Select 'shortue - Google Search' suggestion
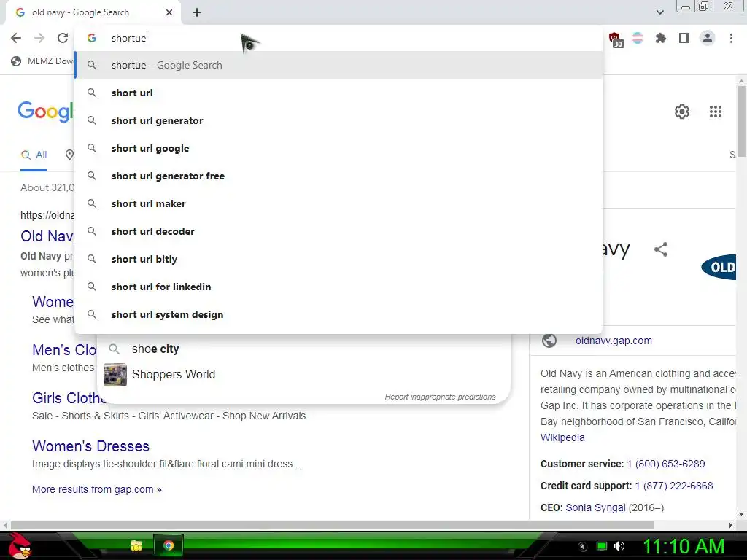 (338, 65)
